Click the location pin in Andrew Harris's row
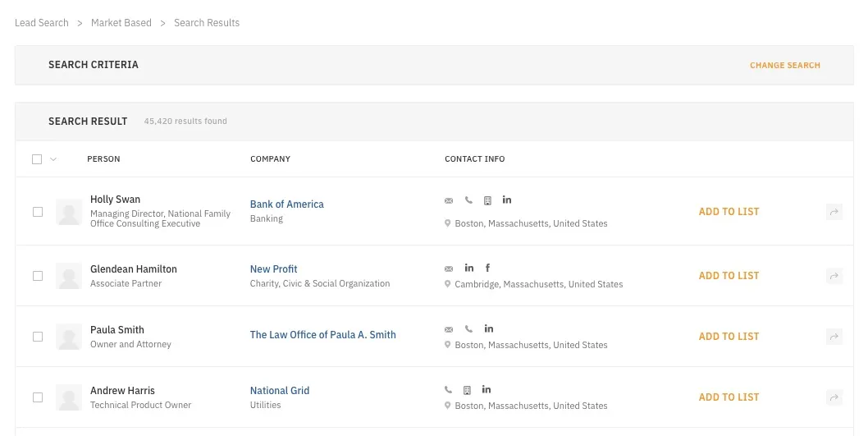Image resolution: width=868 pixels, height=436 pixels. tap(447, 406)
